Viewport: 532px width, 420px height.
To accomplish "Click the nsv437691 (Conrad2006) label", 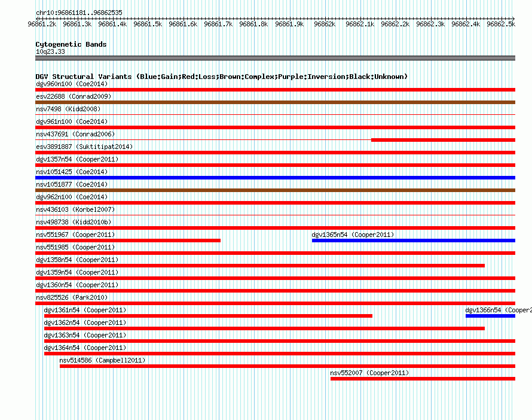I will coord(75,134).
